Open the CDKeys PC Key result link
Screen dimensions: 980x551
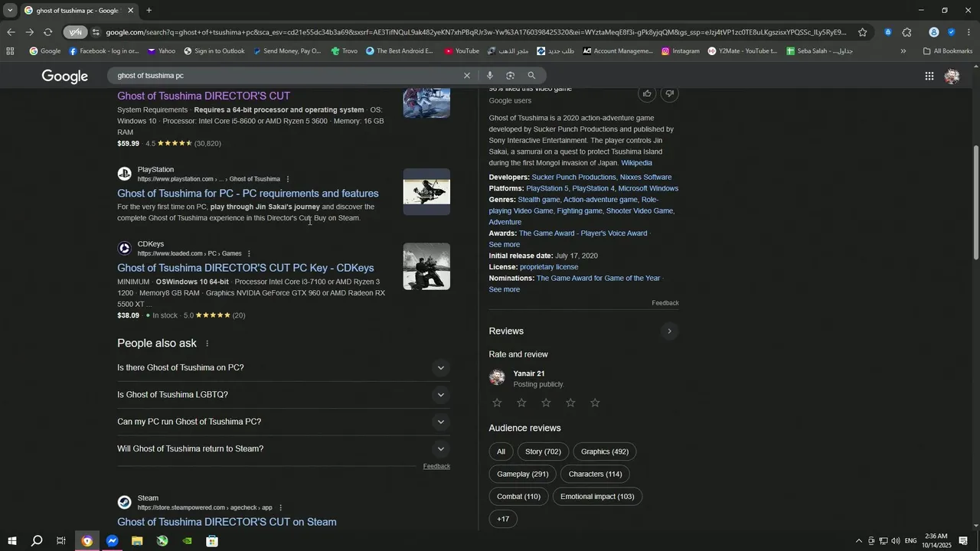pyautogui.click(x=246, y=268)
